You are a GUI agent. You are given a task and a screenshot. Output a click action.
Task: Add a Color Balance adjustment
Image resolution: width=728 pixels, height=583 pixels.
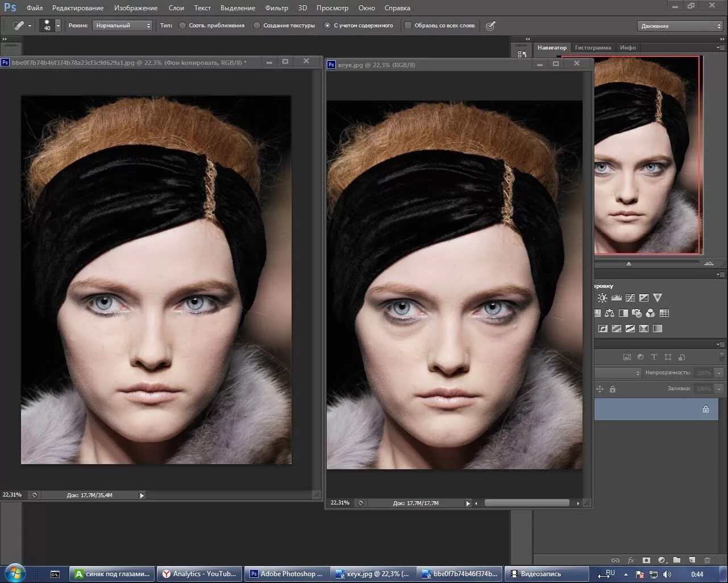(x=609, y=313)
